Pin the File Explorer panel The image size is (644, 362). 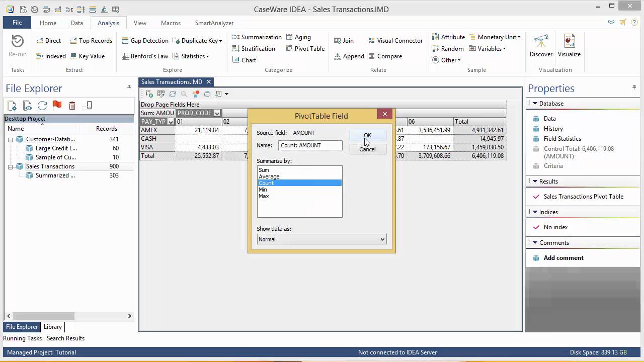(x=129, y=87)
